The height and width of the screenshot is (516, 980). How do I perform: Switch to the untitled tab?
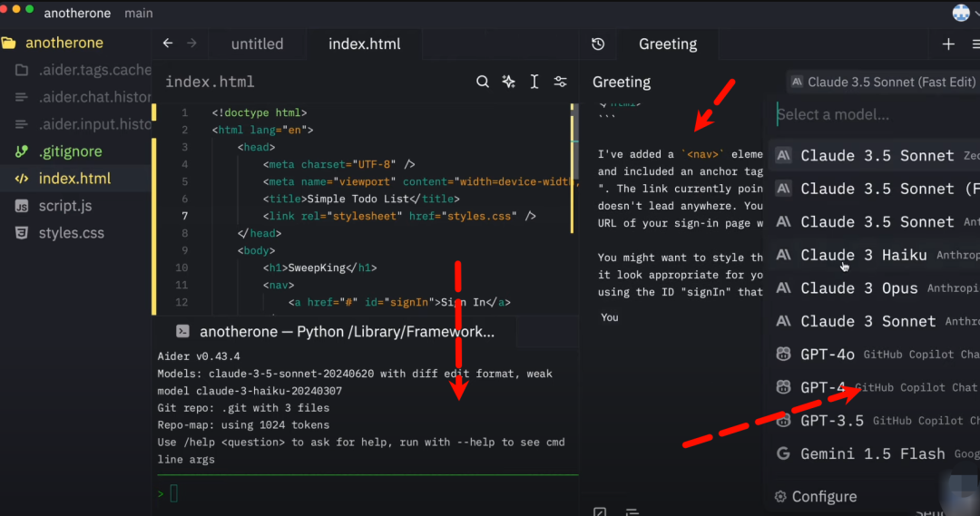click(x=257, y=44)
